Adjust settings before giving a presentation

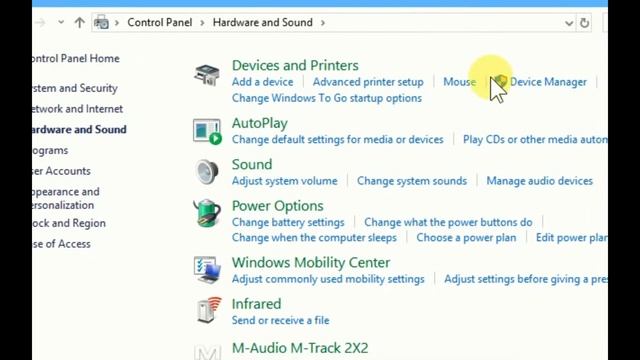526,279
